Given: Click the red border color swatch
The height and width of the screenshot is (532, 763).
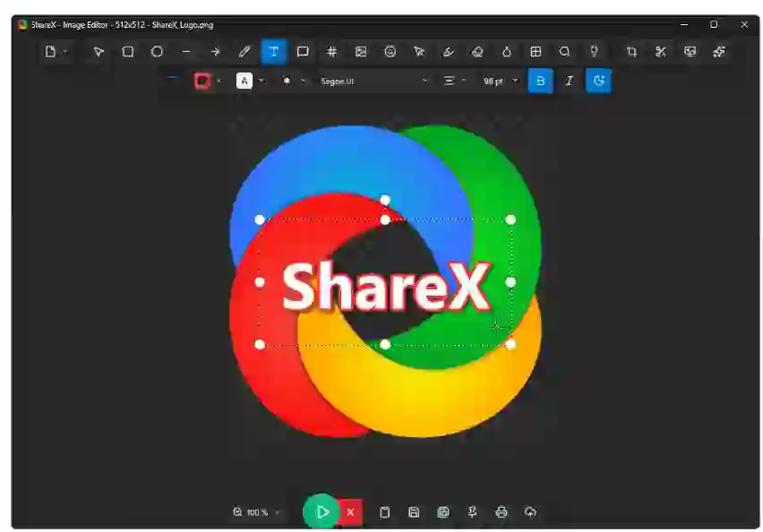Looking at the screenshot, I should (202, 81).
